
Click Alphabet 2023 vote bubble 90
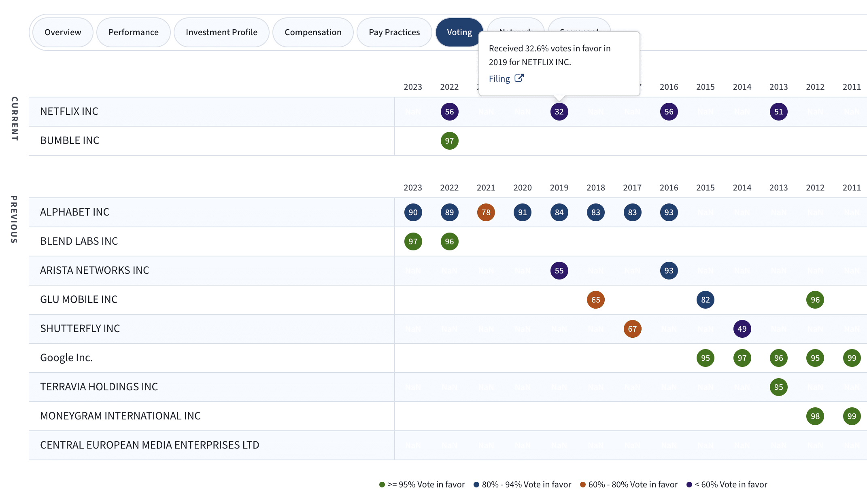413,212
